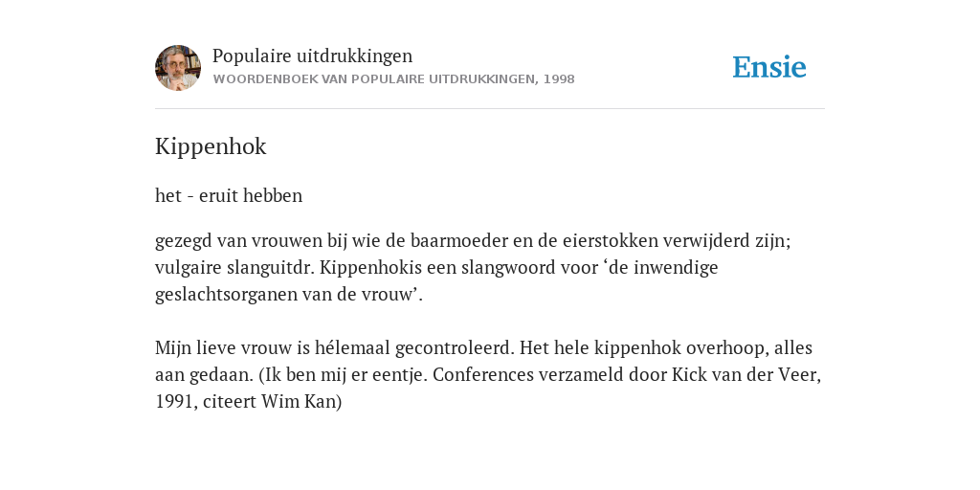Open the Ensie logo link
This screenshot has width=980, height=490.
pos(769,67)
